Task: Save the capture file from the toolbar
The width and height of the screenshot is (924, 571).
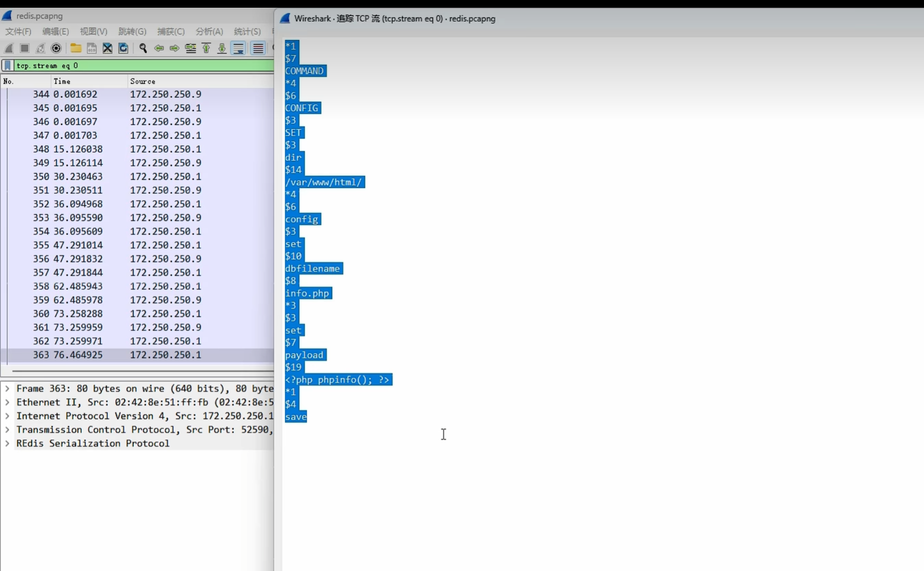Action: tap(91, 48)
